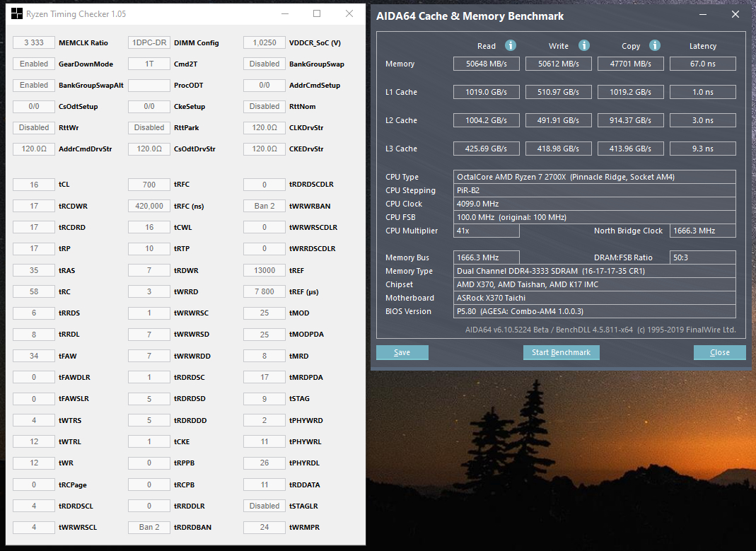
Task: Minimize the AIDA64 benchmark window
Action: [703, 14]
